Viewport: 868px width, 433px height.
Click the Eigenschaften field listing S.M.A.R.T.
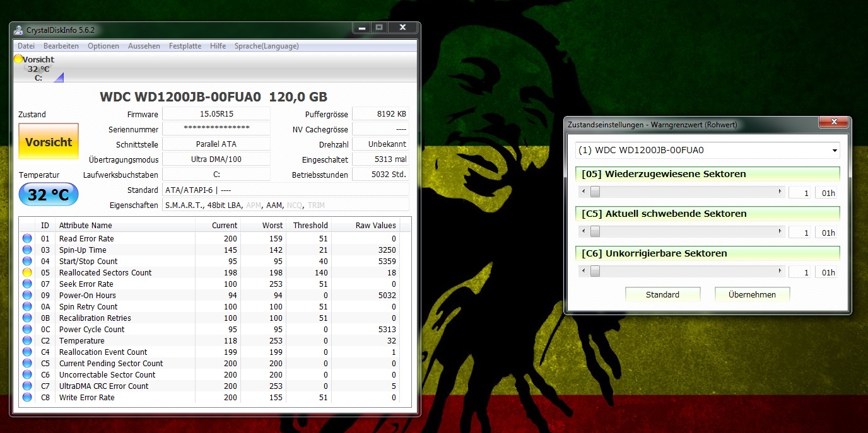tap(286, 205)
